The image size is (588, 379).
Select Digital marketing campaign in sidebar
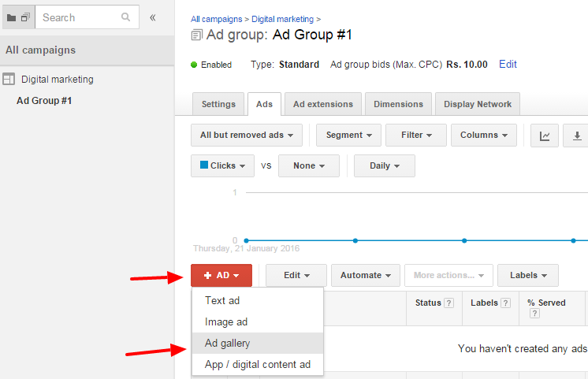pos(57,80)
